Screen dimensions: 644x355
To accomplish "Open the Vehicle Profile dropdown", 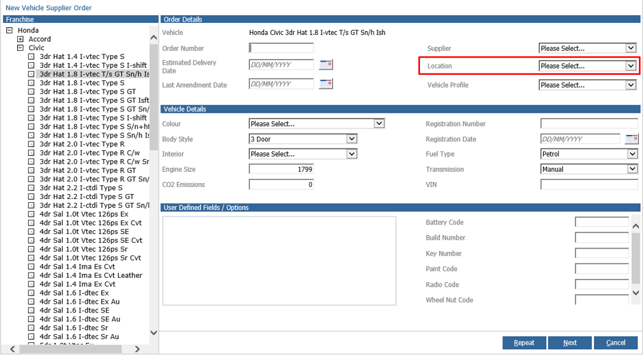I will (x=588, y=85).
